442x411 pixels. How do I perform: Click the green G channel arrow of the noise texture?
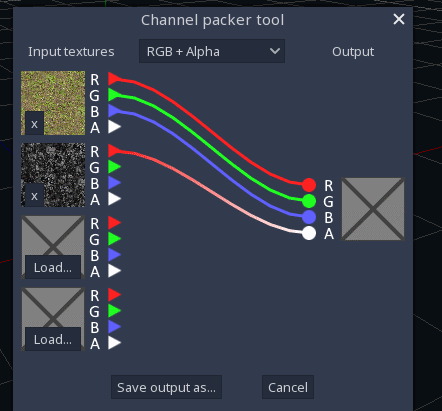click(x=114, y=167)
